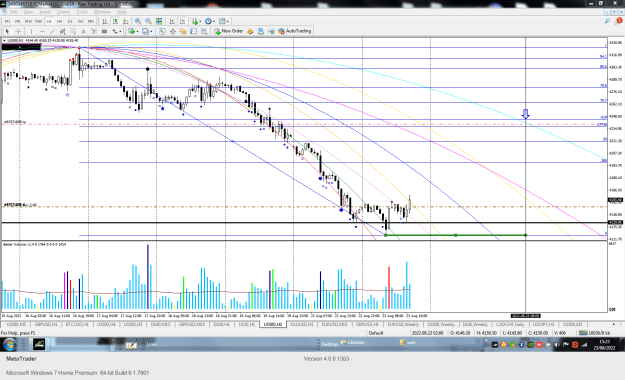Toggle Chart Shift
The image size is (625, 380).
[182, 21]
